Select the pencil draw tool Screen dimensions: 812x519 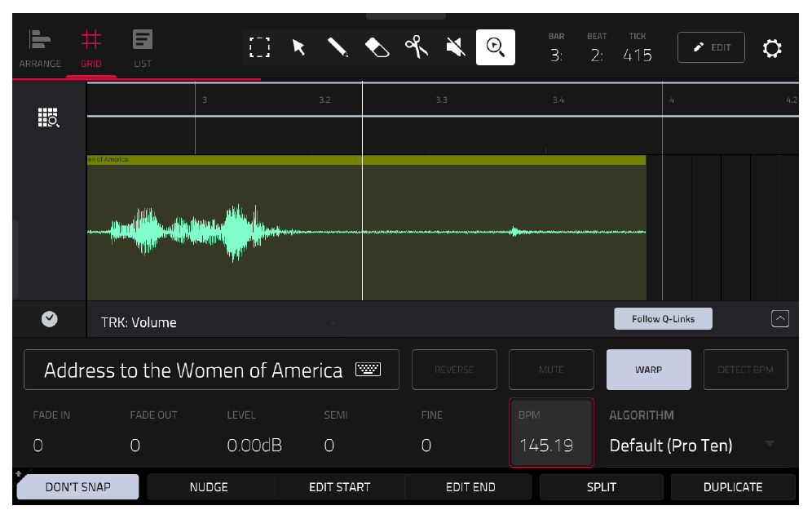[x=338, y=47]
